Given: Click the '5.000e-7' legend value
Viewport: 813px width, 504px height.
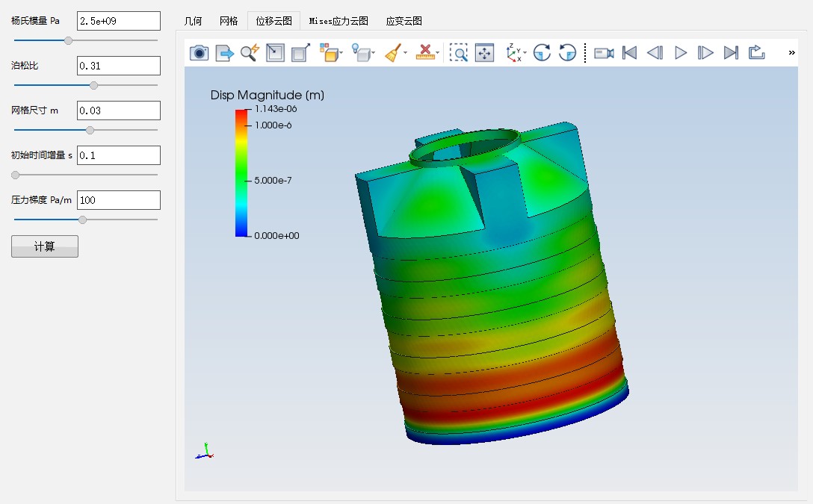Looking at the screenshot, I should pos(273,180).
